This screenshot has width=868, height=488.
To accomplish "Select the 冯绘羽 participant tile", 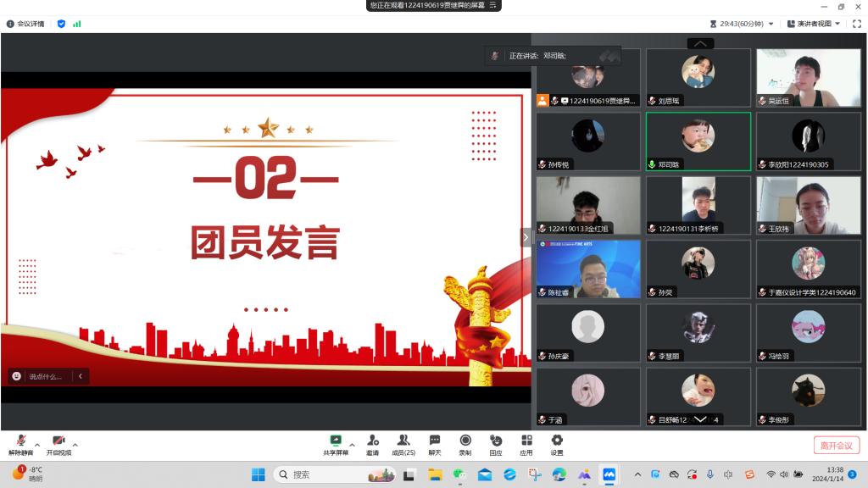I will pyautogui.click(x=809, y=333).
